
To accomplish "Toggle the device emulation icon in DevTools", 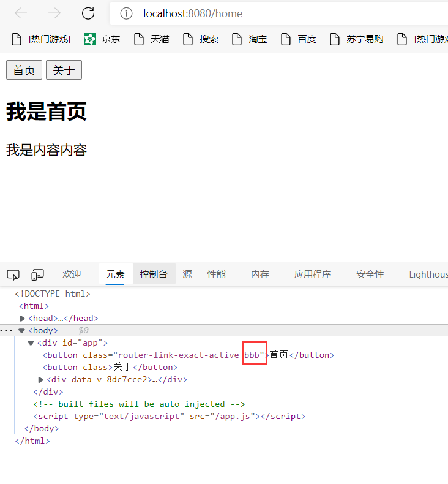I will pyautogui.click(x=37, y=274).
